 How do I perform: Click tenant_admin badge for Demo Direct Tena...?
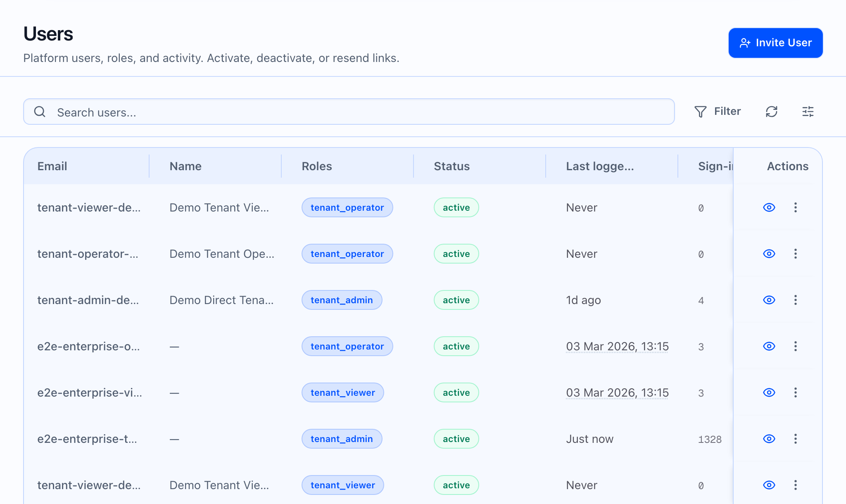pos(342,300)
